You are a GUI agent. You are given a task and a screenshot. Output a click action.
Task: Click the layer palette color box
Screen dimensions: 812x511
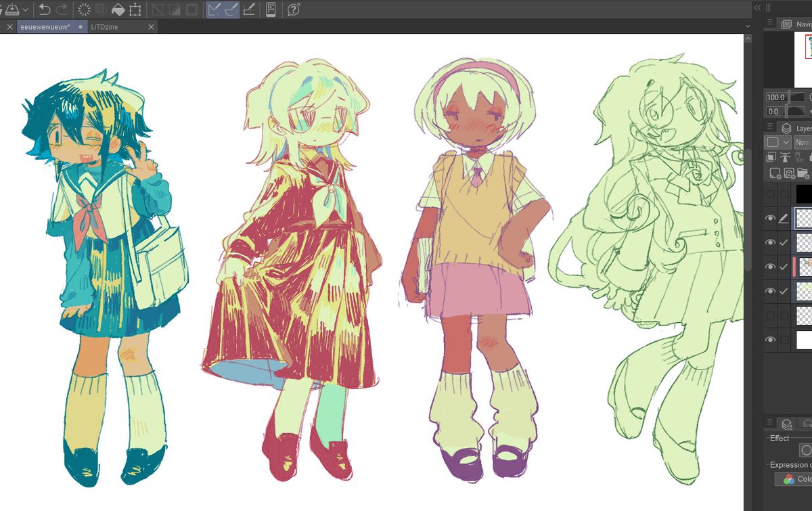[x=772, y=142]
